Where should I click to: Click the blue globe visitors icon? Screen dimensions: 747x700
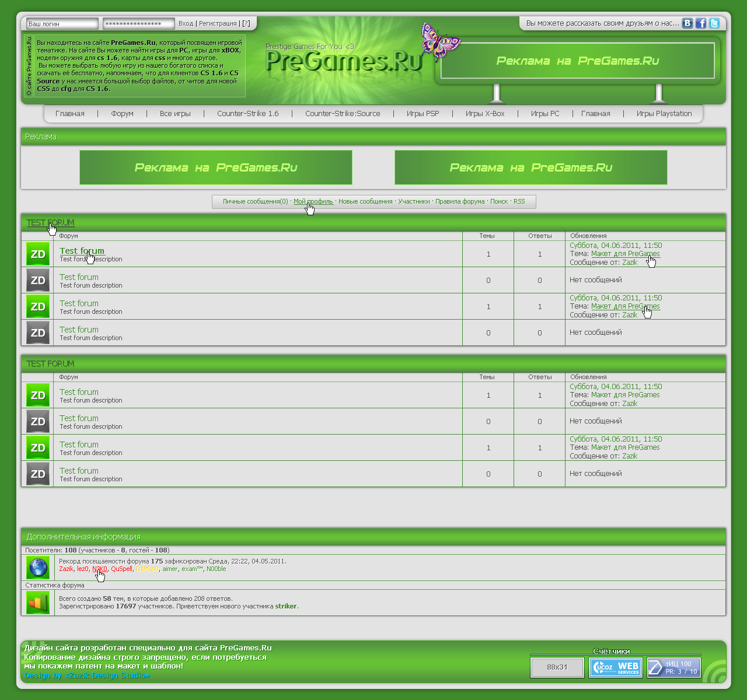[38, 567]
